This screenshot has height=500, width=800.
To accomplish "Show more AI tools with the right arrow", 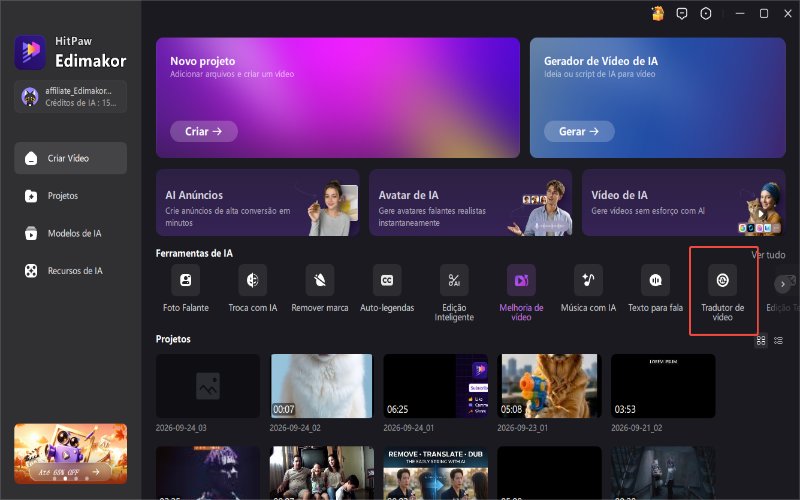I will click(783, 284).
